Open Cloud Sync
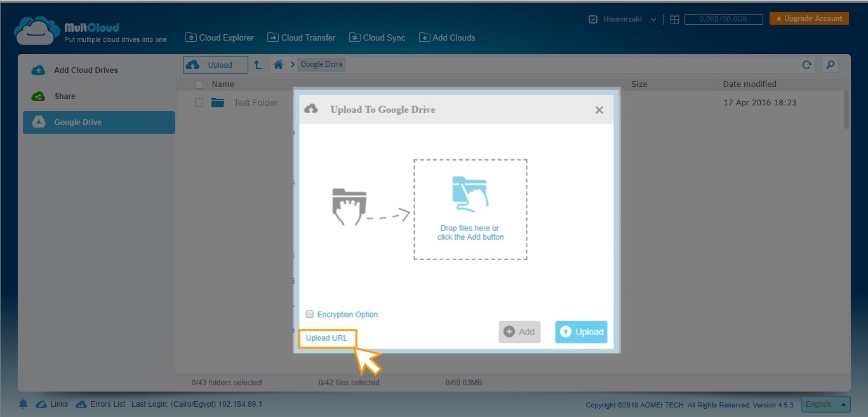 point(377,37)
